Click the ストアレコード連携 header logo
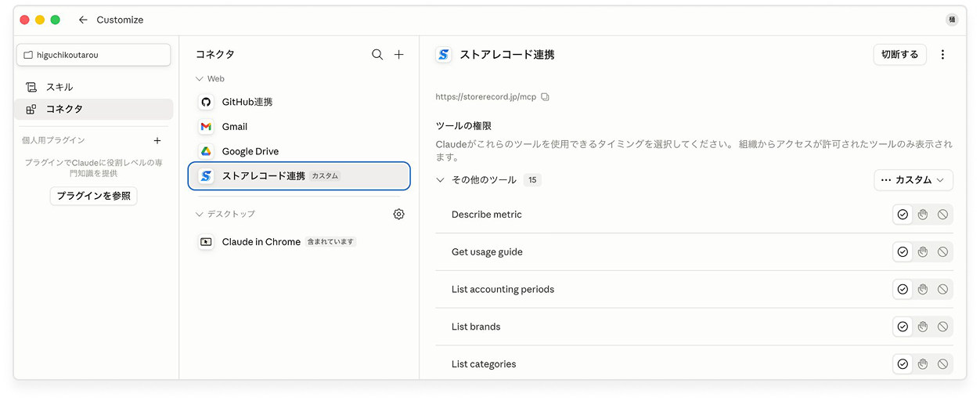Screen dimensions: 980x401 444,54
